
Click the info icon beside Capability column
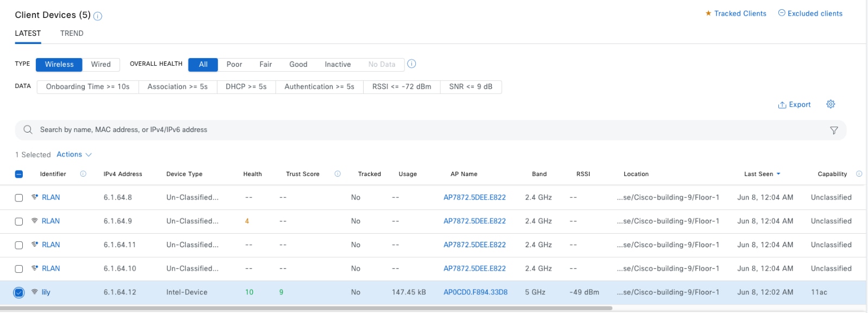click(x=859, y=174)
